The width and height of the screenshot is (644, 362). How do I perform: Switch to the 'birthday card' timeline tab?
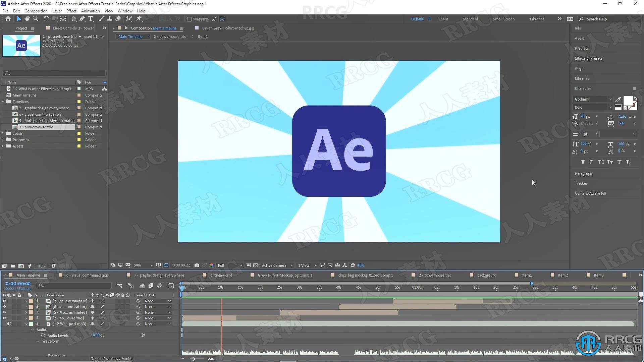(221, 275)
